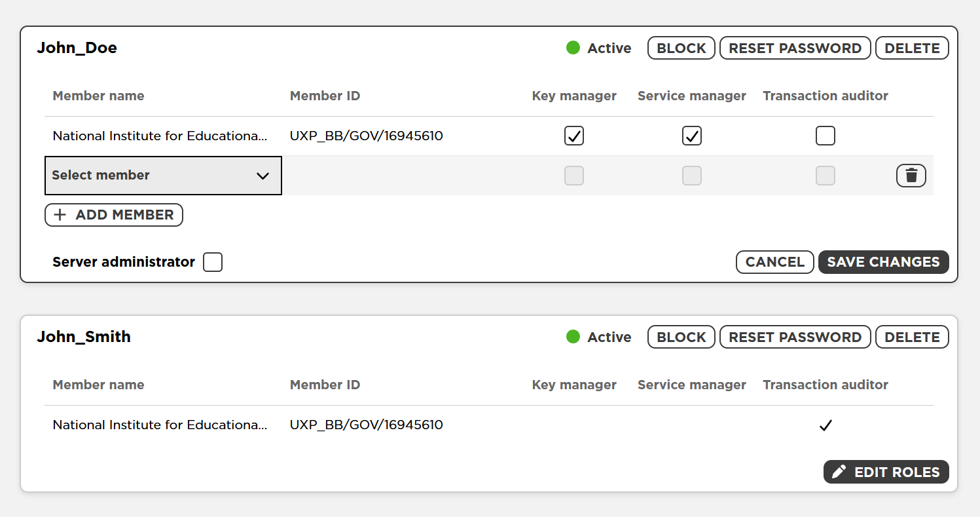Cancel the role changes
Screen dimensions: 980x517
(774, 262)
